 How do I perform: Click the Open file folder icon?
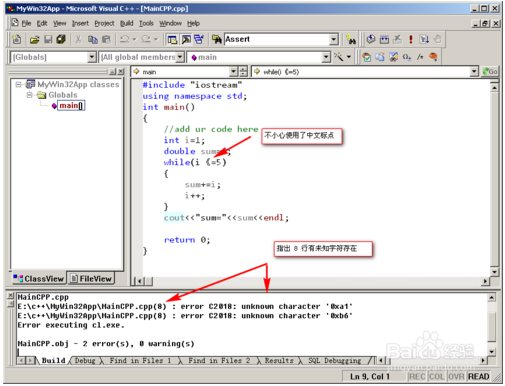[34, 40]
